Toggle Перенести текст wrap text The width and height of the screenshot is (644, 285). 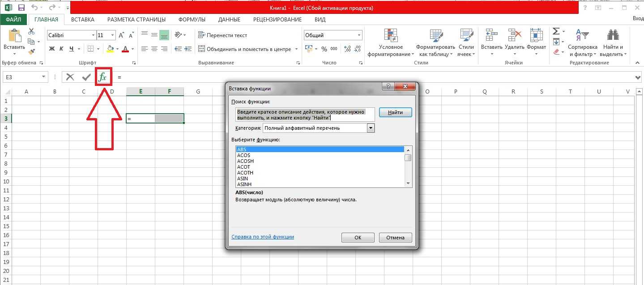[222, 35]
